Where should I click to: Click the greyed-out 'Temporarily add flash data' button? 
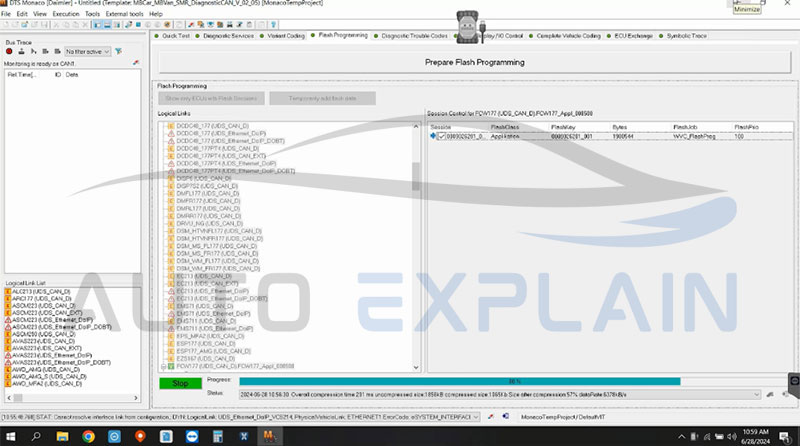(322, 98)
